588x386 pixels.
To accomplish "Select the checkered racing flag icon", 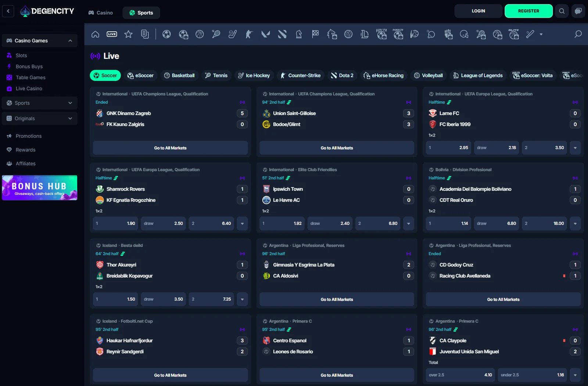I will (315, 34).
